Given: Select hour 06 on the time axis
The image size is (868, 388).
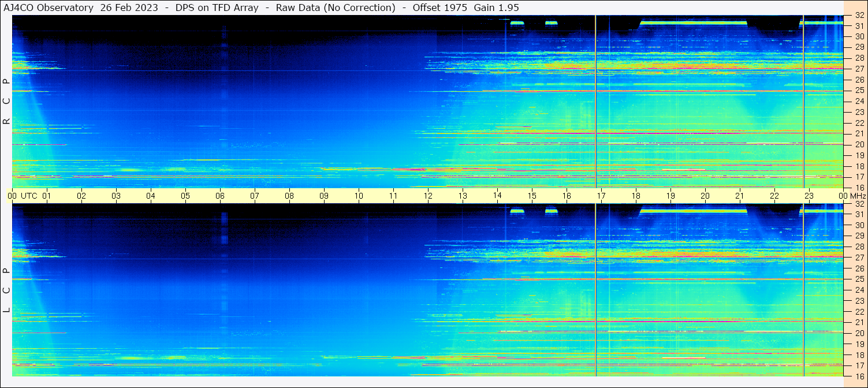Looking at the screenshot, I should click(x=220, y=196).
